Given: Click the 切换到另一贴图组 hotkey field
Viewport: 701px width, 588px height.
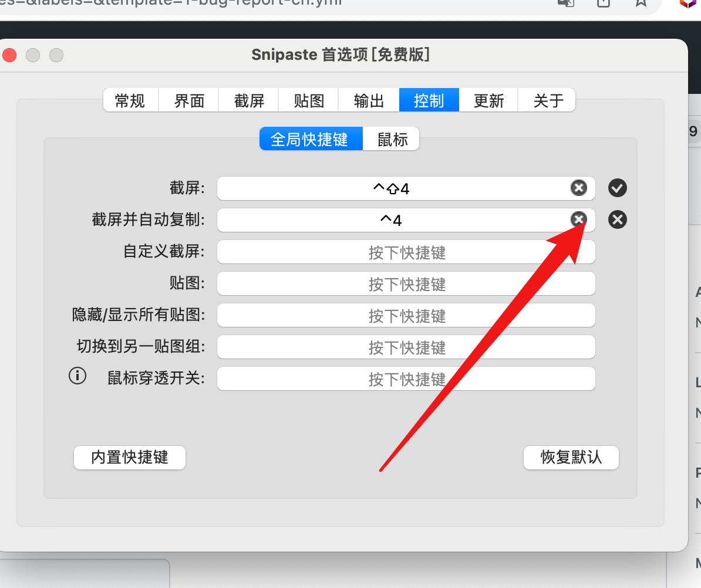Looking at the screenshot, I should (406, 347).
